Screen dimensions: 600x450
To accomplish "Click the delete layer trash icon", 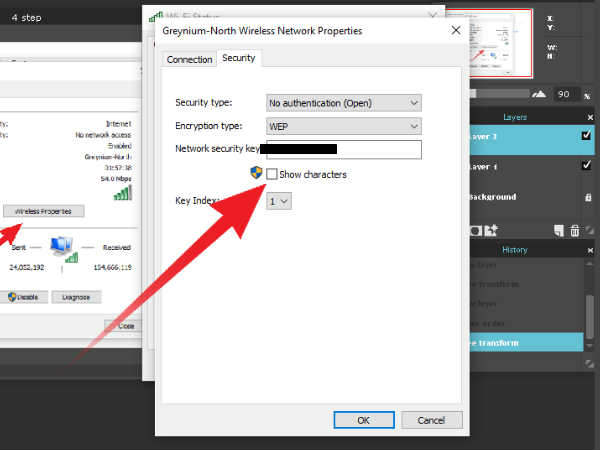I will pyautogui.click(x=574, y=231).
